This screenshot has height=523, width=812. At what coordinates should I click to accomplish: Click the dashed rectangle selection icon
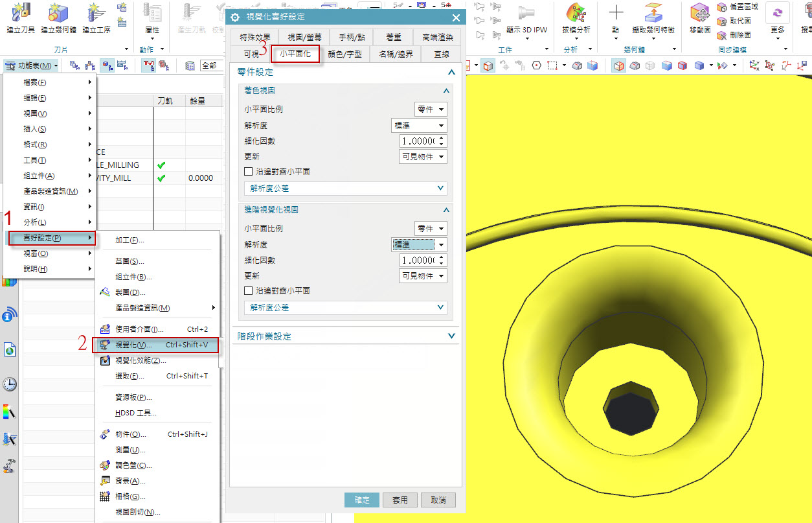pyautogui.click(x=552, y=65)
